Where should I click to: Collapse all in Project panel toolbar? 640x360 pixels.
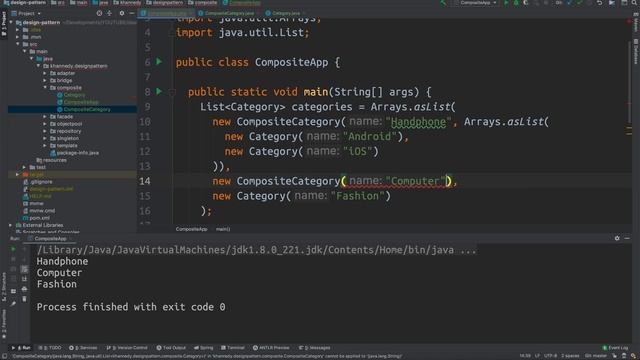click(109, 13)
